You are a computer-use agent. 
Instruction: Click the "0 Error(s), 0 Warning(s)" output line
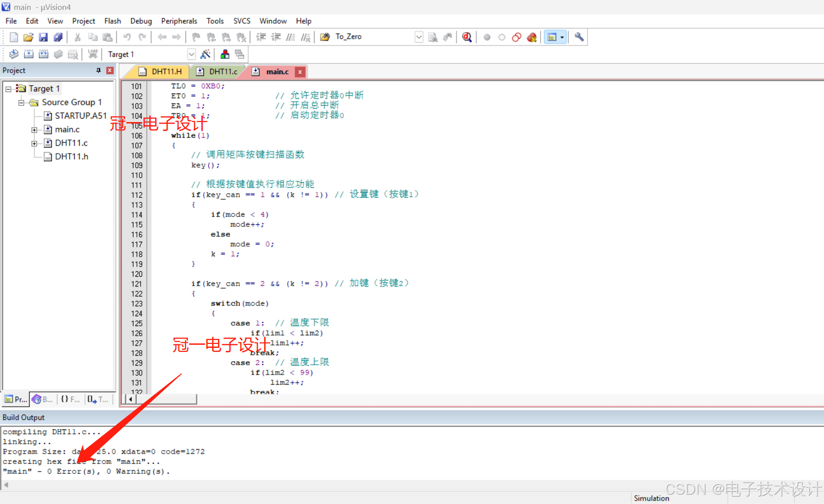(86, 471)
